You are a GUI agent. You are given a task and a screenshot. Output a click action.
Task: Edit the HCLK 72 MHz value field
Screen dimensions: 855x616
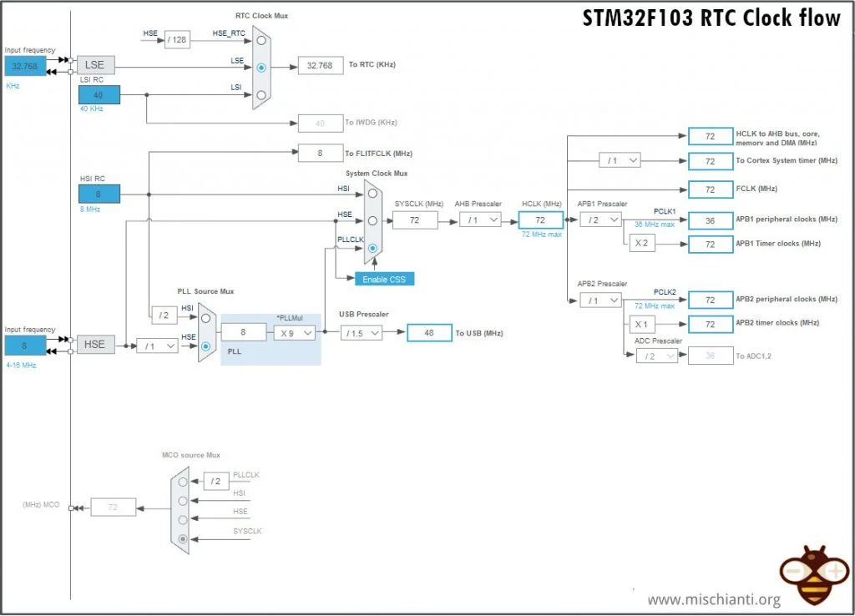541,220
